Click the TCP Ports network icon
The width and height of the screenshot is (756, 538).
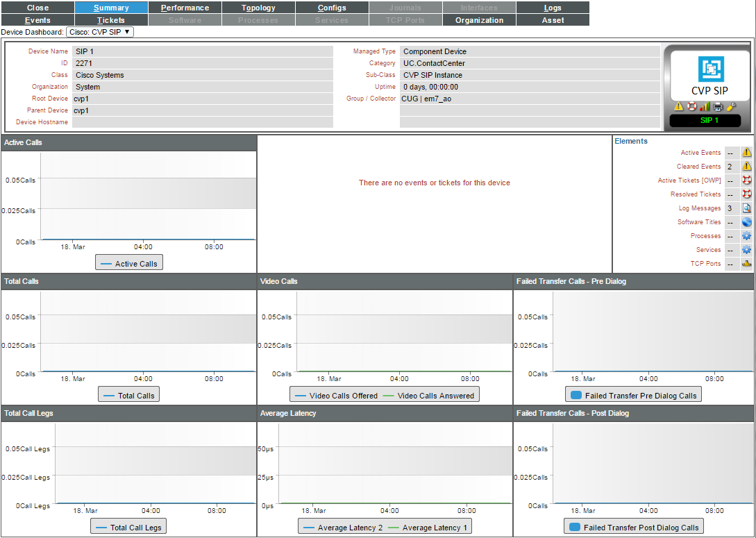click(746, 264)
